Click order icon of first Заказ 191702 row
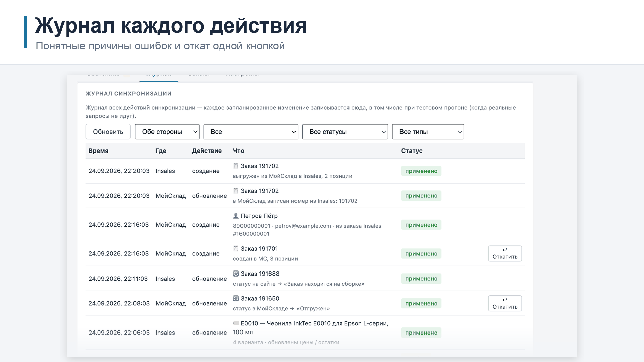This screenshot has width=644, height=362. pyautogui.click(x=236, y=166)
